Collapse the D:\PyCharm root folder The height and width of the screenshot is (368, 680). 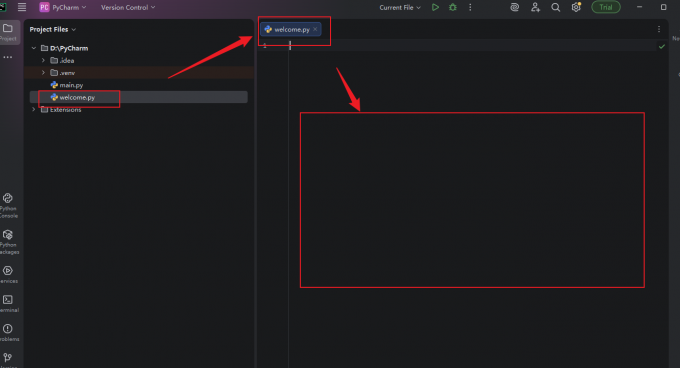click(x=34, y=48)
